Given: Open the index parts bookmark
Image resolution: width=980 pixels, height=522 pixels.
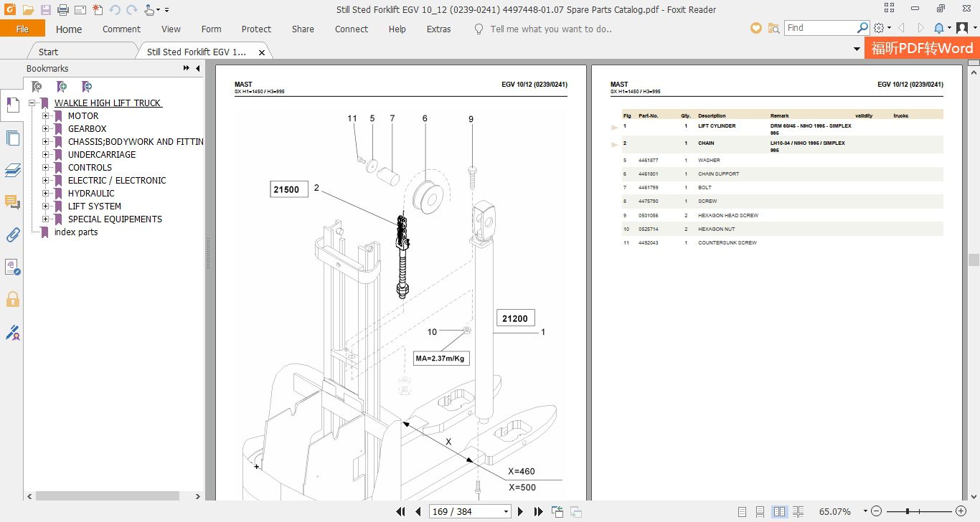Looking at the screenshot, I should click(x=76, y=232).
